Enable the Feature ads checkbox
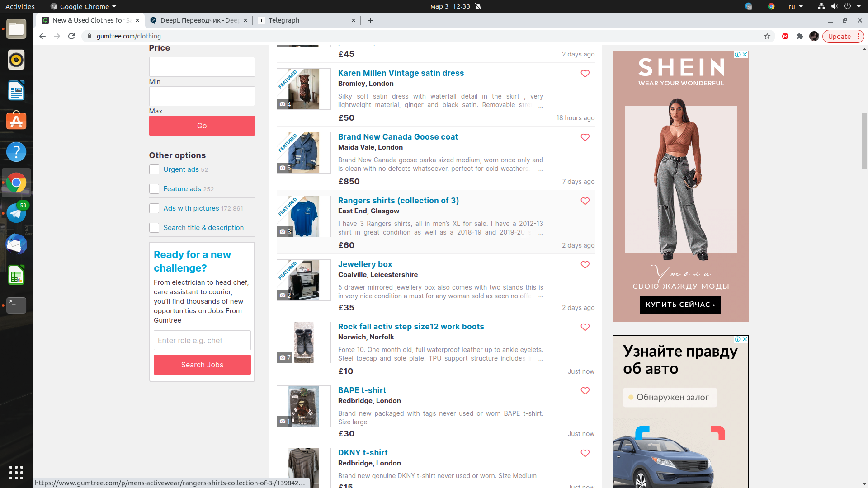The height and width of the screenshot is (488, 868). coord(154,188)
